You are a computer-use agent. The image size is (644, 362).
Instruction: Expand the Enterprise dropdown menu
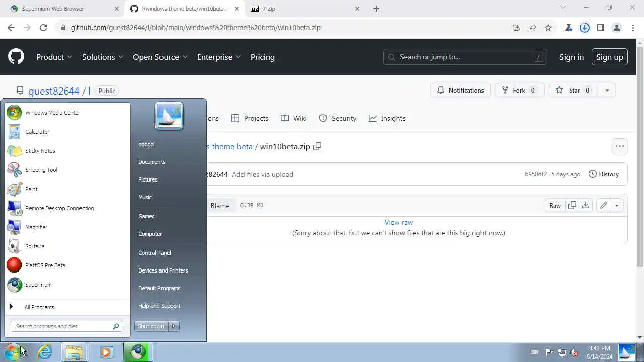coord(219,57)
